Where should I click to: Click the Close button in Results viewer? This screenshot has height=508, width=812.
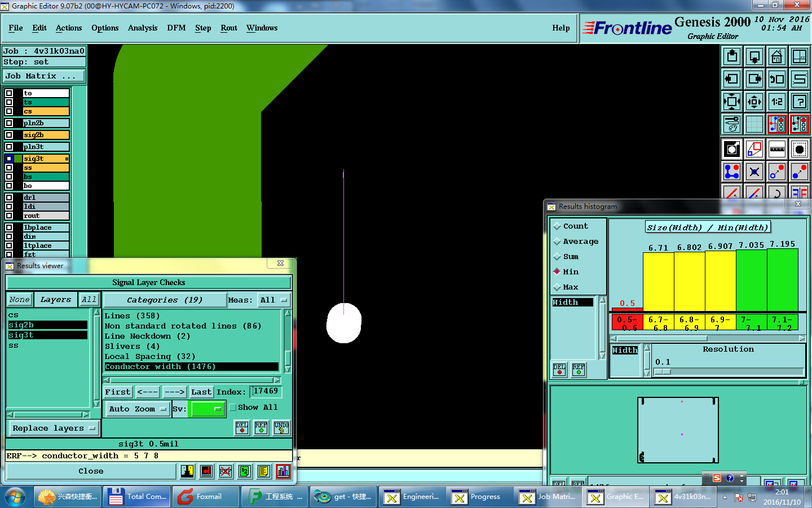pyautogui.click(x=91, y=471)
